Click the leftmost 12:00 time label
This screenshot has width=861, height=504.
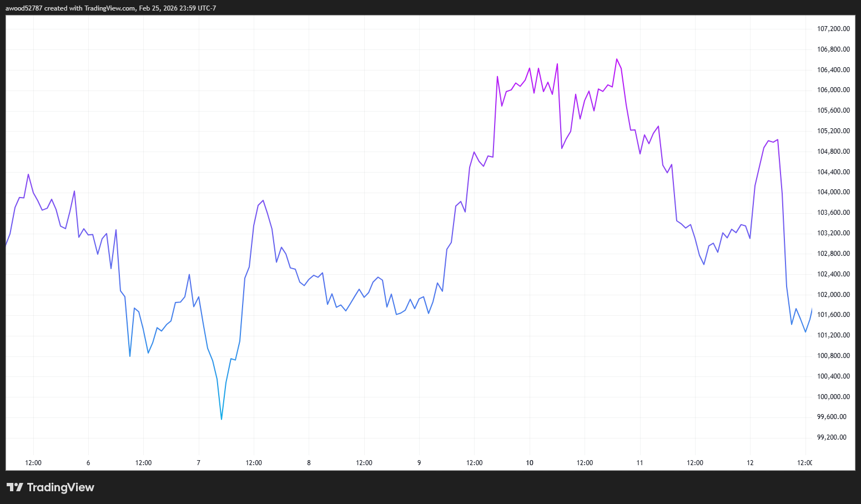[33, 462]
